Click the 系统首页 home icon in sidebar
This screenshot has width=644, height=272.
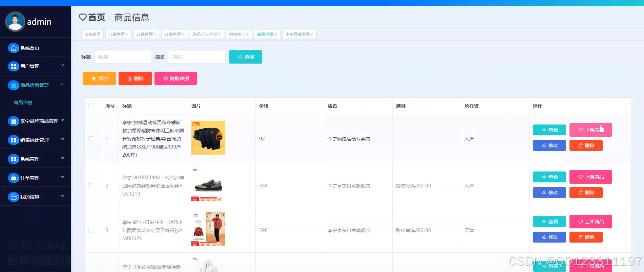pyautogui.click(x=14, y=48)
